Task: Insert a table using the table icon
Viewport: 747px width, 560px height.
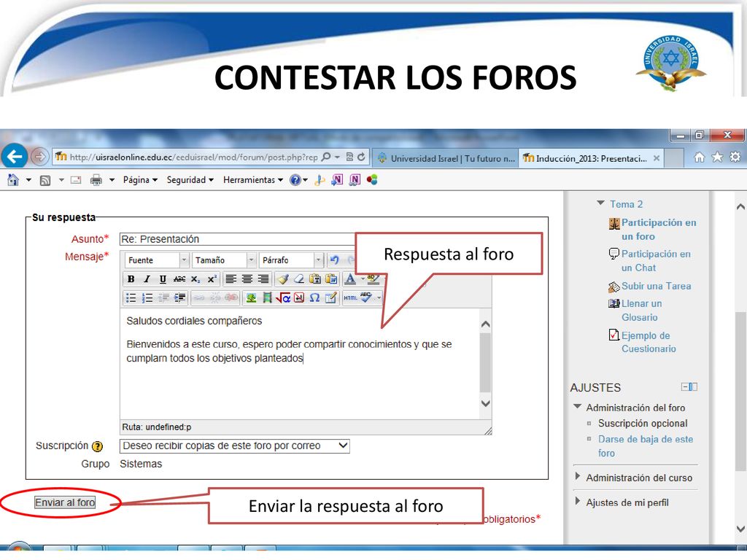Action: 330,298
